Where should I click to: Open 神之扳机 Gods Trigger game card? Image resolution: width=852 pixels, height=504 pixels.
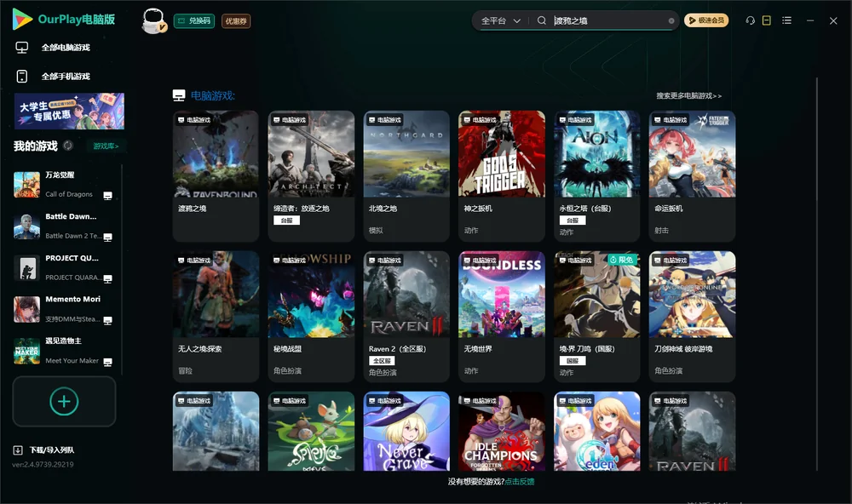(502, 176)
